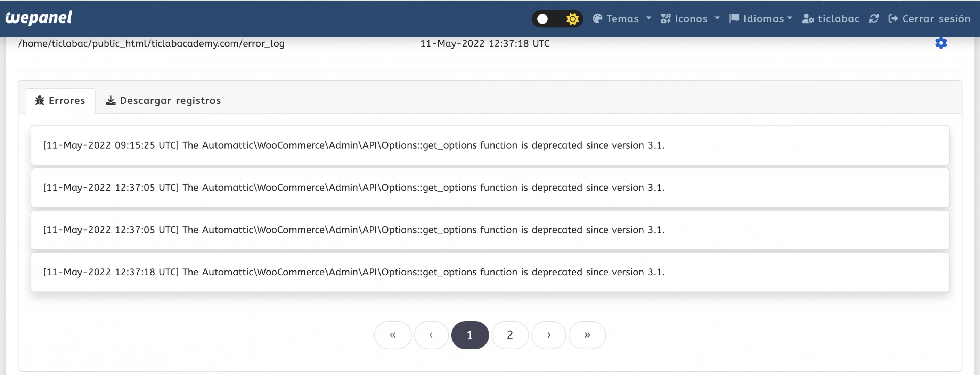Click the icons symbol beside Iconos
The width and height of the screenshot is (980, 375).
point(665,19)
